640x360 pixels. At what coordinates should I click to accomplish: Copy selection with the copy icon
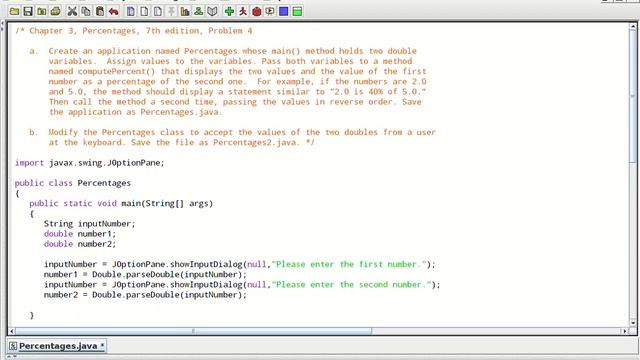point(86,11)
